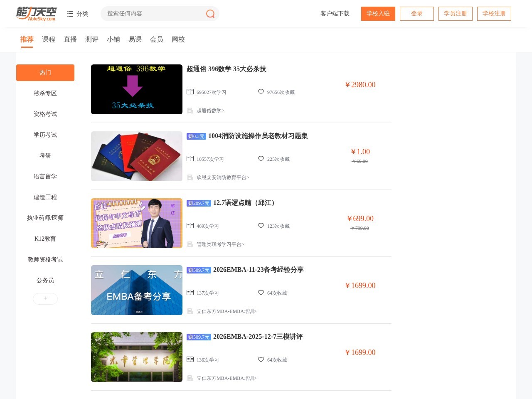Click the 学校入驻 button
Image resolution: width=532 pixels, height=399 pixels.
(378, 13)
